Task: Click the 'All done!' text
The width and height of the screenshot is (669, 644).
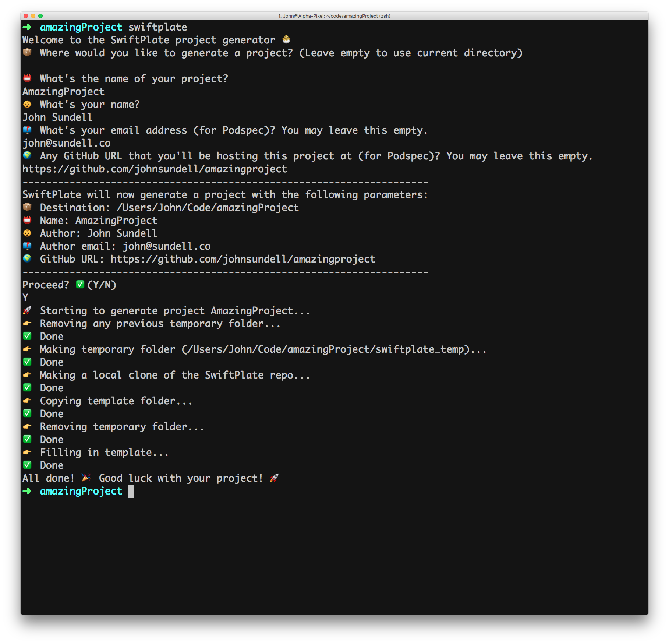Action: (49, 478)
